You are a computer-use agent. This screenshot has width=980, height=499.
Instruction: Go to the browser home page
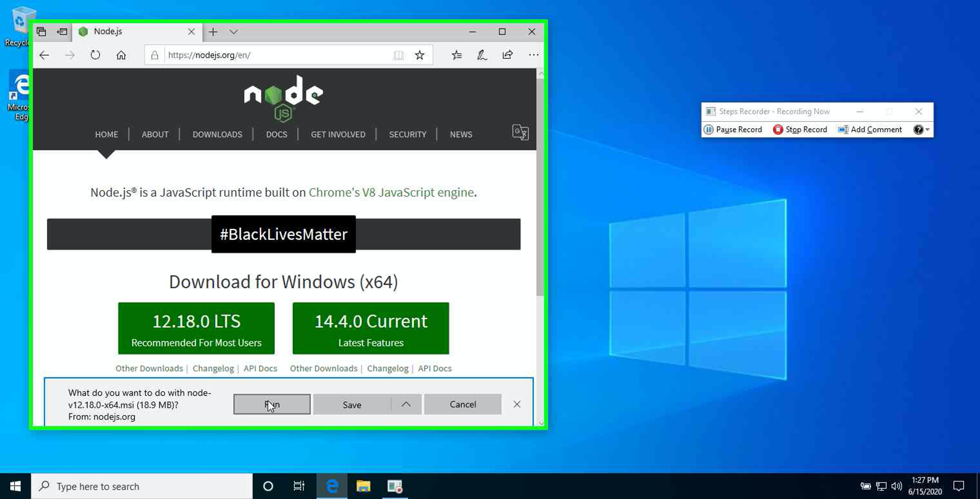121,55
